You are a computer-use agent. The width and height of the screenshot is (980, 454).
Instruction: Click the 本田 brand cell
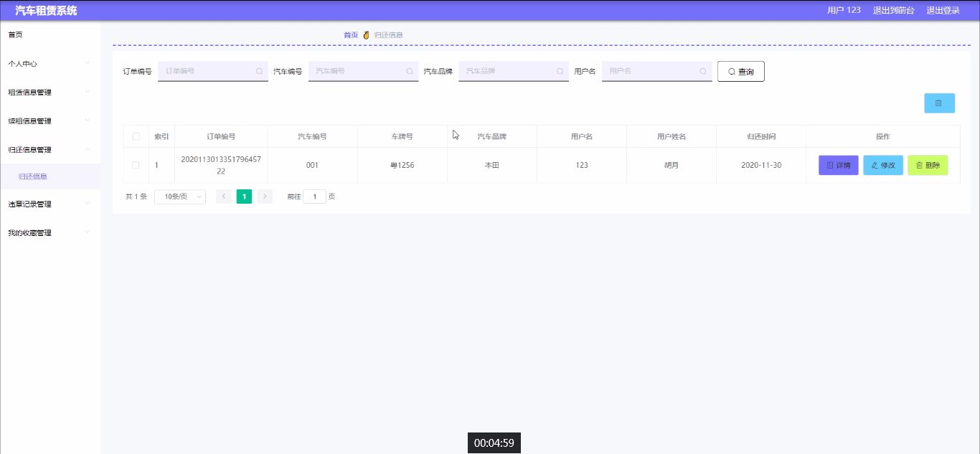pos(491,165)
